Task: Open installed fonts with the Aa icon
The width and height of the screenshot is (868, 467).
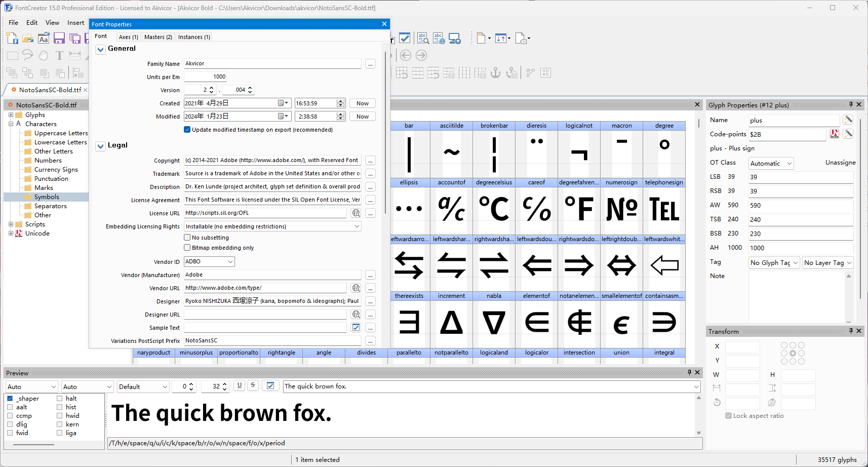Action: [x=44, y=38]
